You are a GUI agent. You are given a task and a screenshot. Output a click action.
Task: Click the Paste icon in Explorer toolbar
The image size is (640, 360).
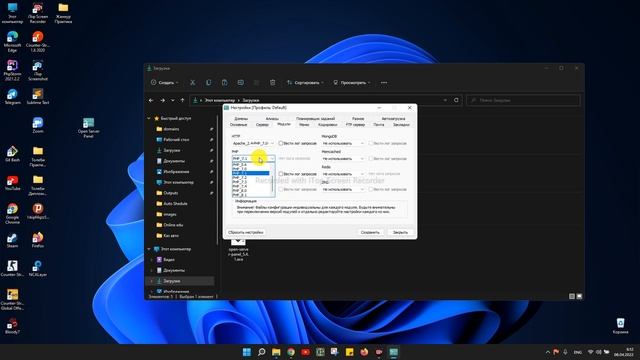tap(224, 82)
